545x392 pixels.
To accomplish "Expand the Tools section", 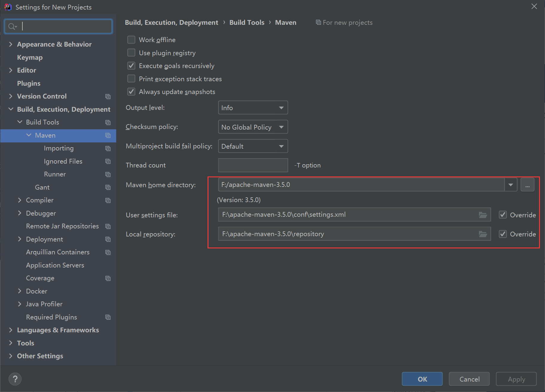I will pos(11,343).
